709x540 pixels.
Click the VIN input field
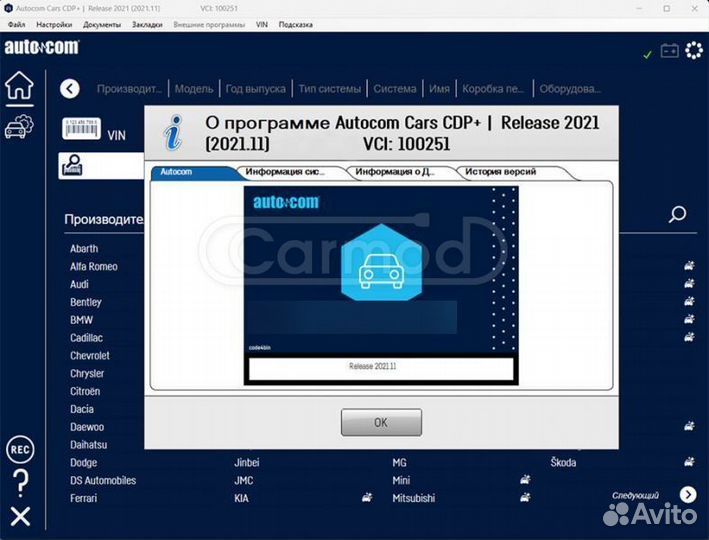(x=102, y=166)
